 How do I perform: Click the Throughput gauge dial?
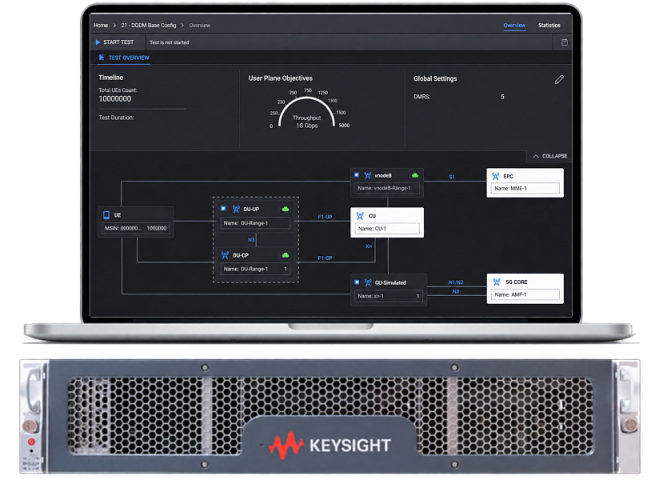click(x=307, y=112)
